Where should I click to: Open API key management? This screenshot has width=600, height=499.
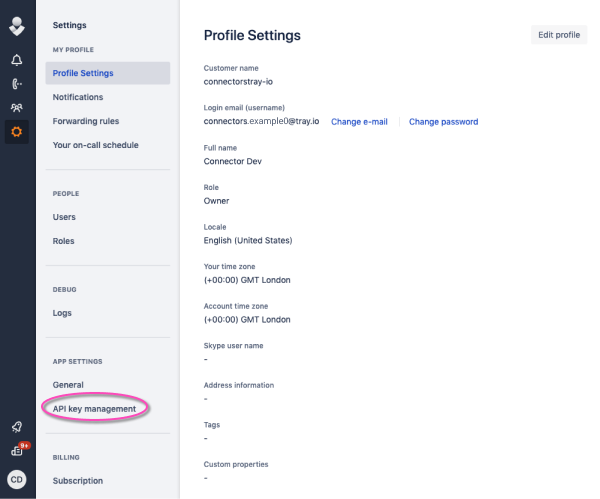94,409
